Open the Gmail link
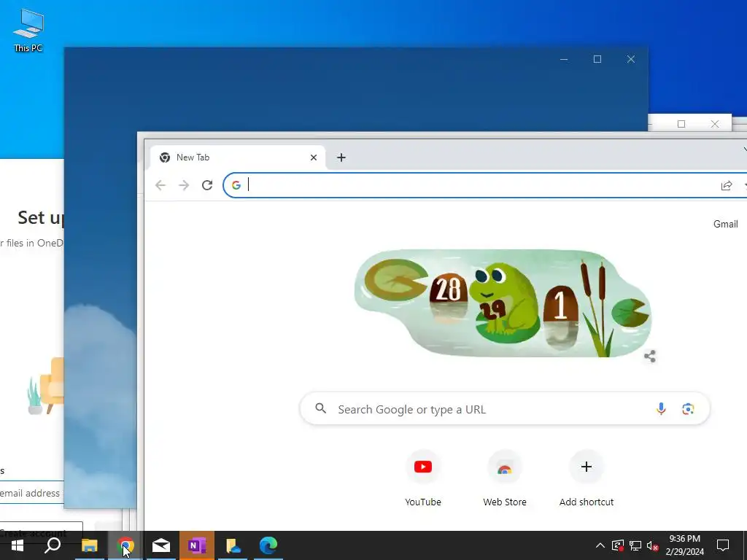The width and height of the screenshot is (747, 560). 725,224
